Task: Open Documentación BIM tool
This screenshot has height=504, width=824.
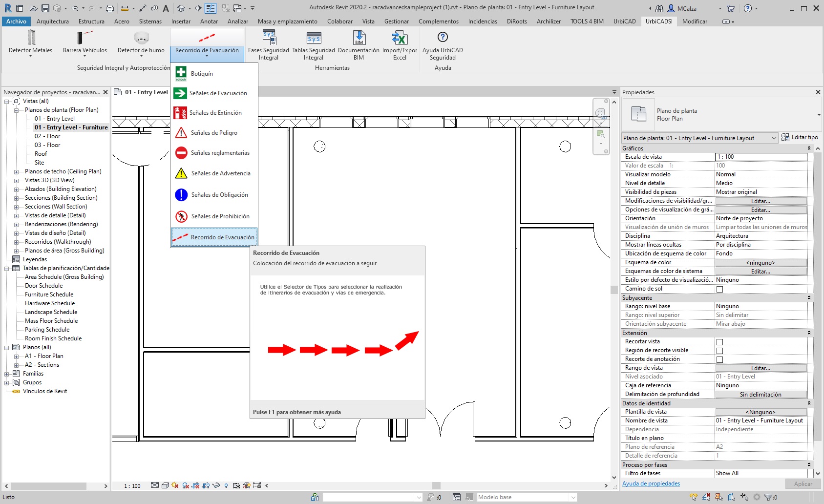Action: (x=359, y=38)
